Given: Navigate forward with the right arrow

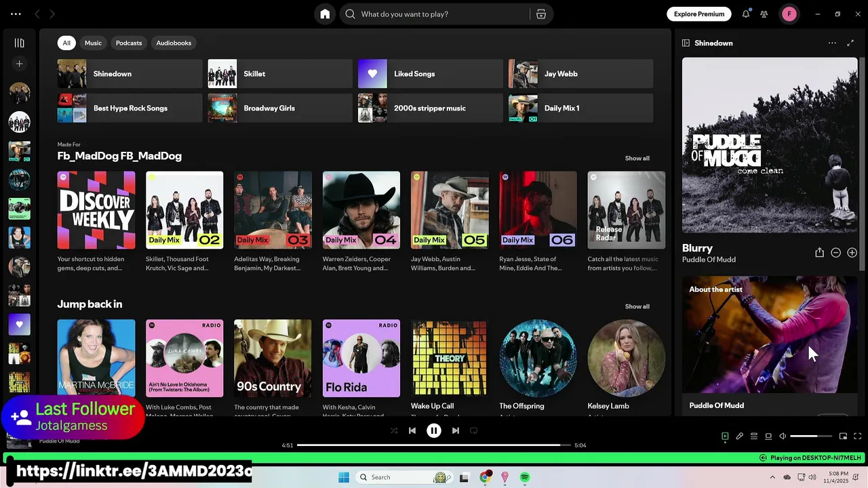Looking at the screenshot, I should click(x=52, y=14).
